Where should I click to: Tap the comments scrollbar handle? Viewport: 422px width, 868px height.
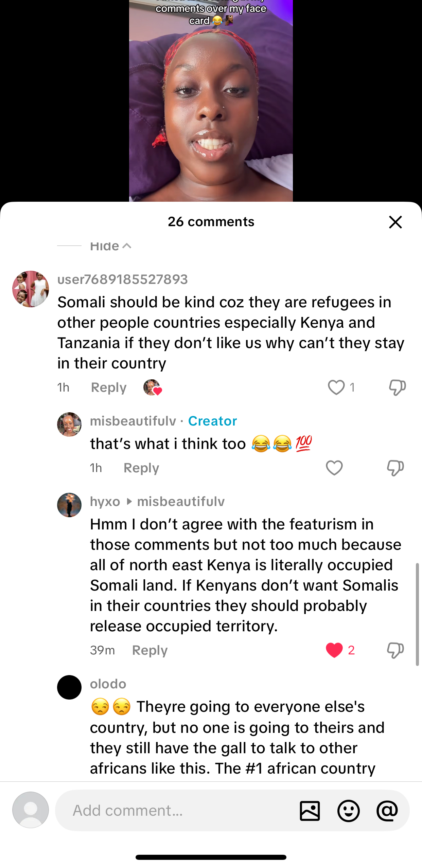(x=417, y=614)
